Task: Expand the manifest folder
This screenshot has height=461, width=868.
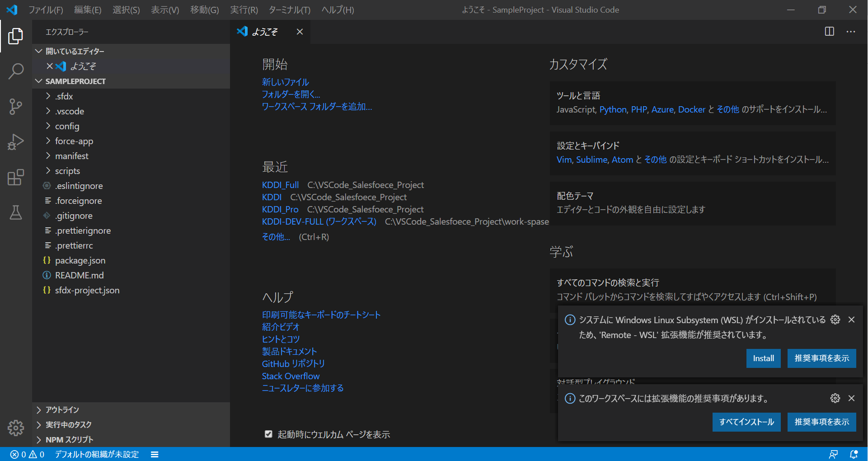Action: (x=131, y=156)
